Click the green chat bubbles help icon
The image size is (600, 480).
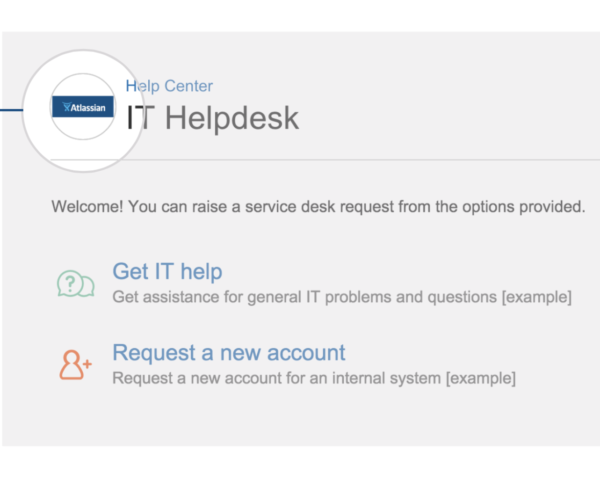click(x=76, y=284)
